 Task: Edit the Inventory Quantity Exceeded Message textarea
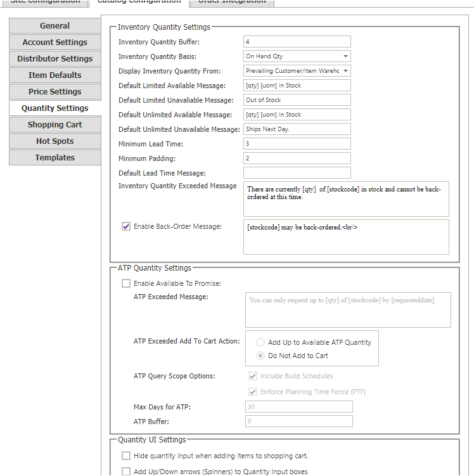pyautogui.click(x=346, y=199)
